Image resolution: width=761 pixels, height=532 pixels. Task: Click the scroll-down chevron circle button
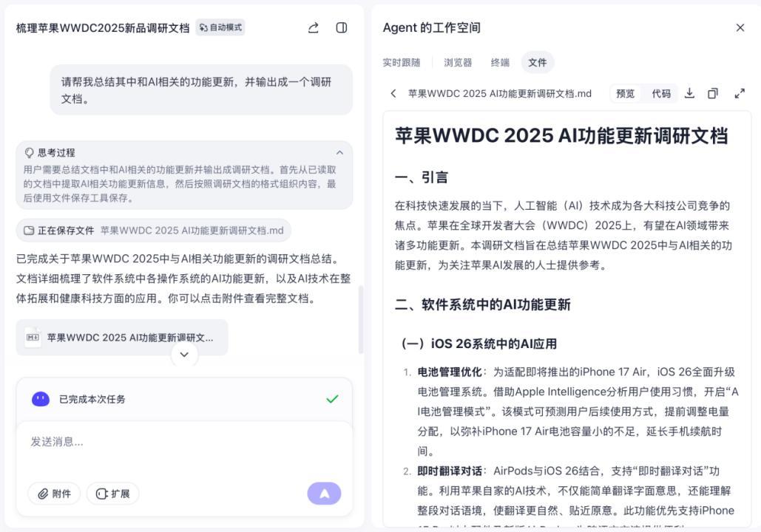184,355
